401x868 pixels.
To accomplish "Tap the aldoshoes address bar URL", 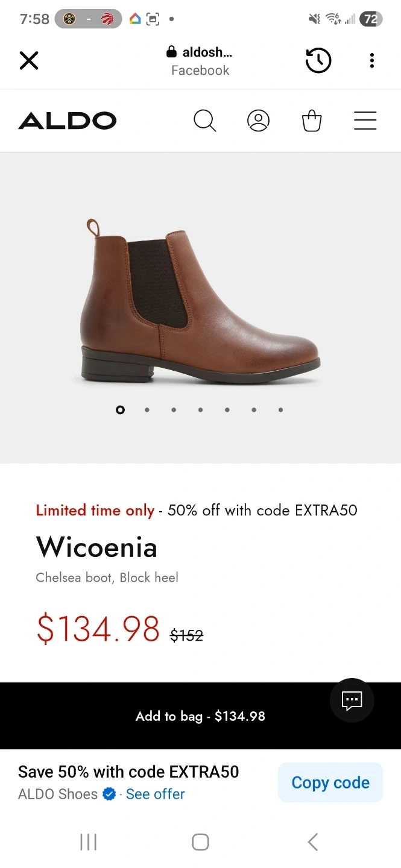I will [200, 53].
